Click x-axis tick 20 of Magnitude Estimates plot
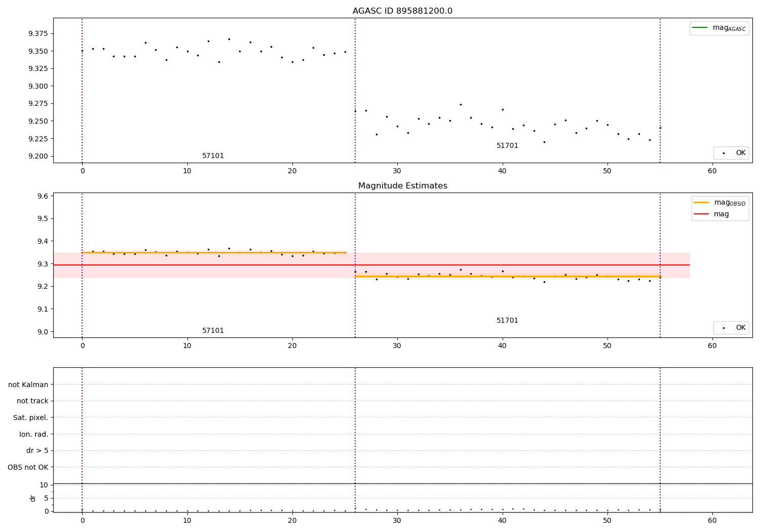The width and height of the screenshot is (760, 532). pos(292,346)
